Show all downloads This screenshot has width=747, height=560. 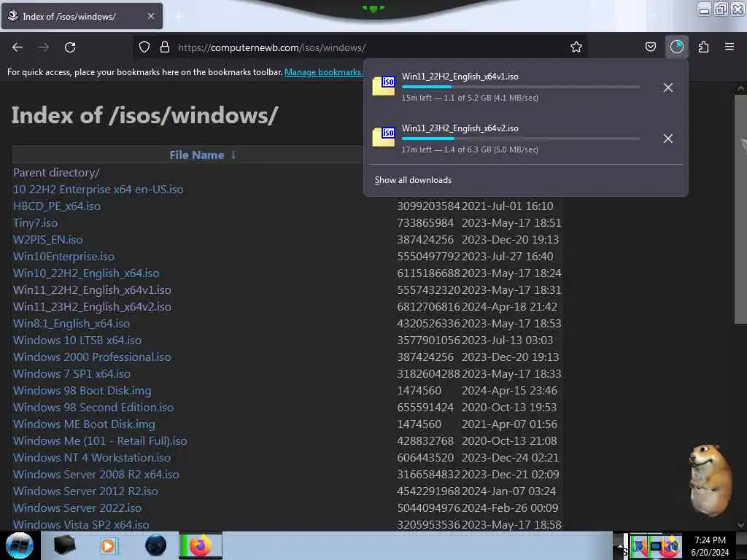[x=413, y=180]
